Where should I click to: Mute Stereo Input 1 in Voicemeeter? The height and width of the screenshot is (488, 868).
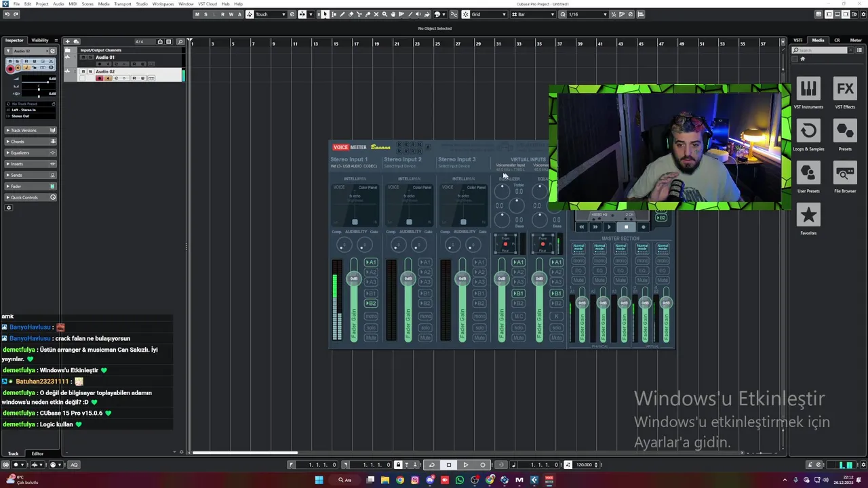(x=371, y=338)
